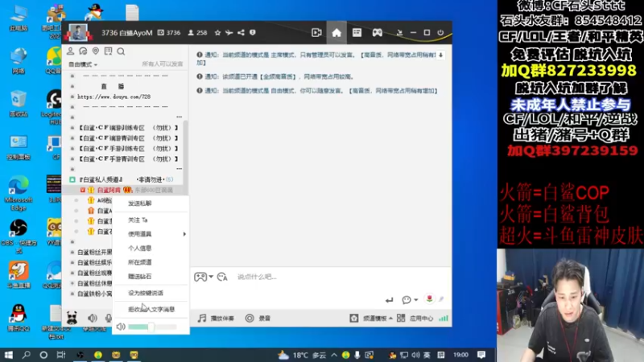Click the video camera icon in the title bar
644x362 pixels.
coord(316,33)
